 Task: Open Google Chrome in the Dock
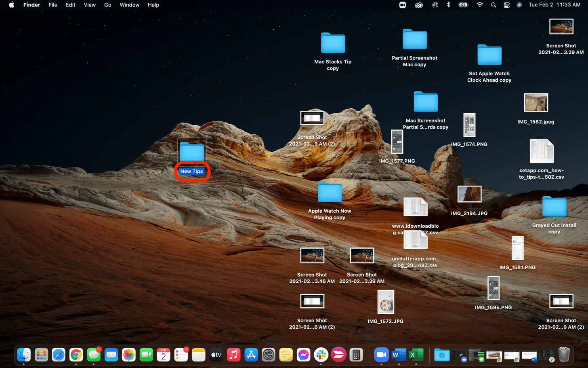click(76, 355)
